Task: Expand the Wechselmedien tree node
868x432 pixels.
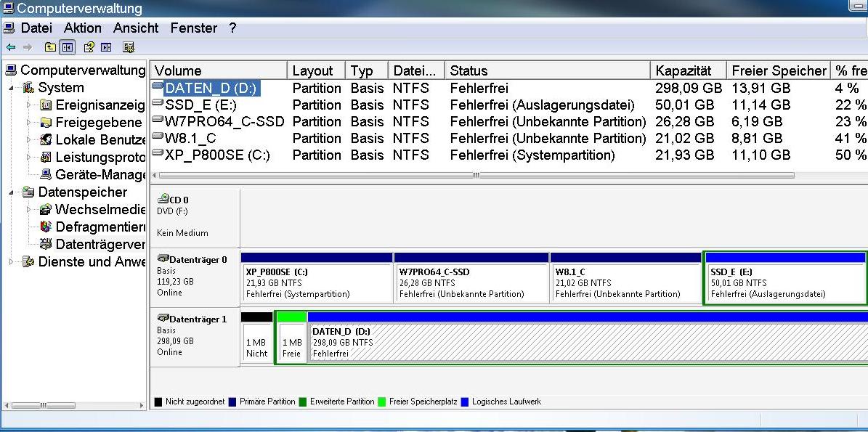Action: [x=29, y=210]
